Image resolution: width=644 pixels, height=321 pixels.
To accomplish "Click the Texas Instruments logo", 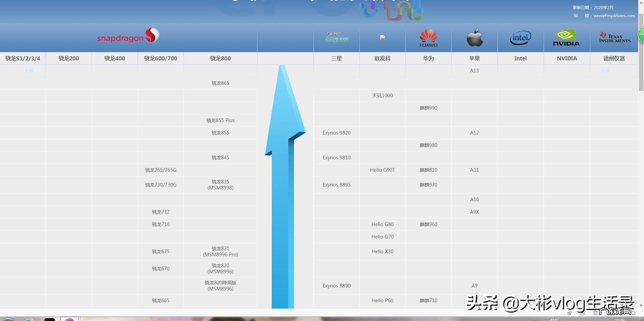I will pos(615,38).
